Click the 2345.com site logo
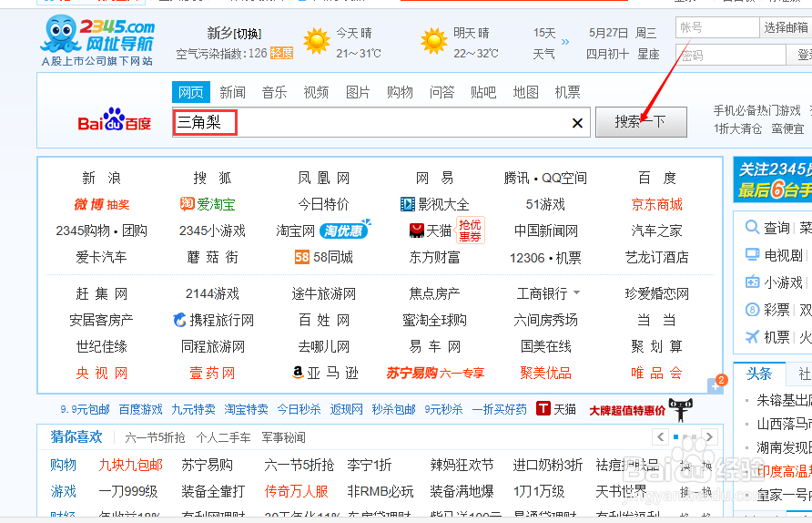The width and height of the screenshot is (812, 523). click(98, 40)
